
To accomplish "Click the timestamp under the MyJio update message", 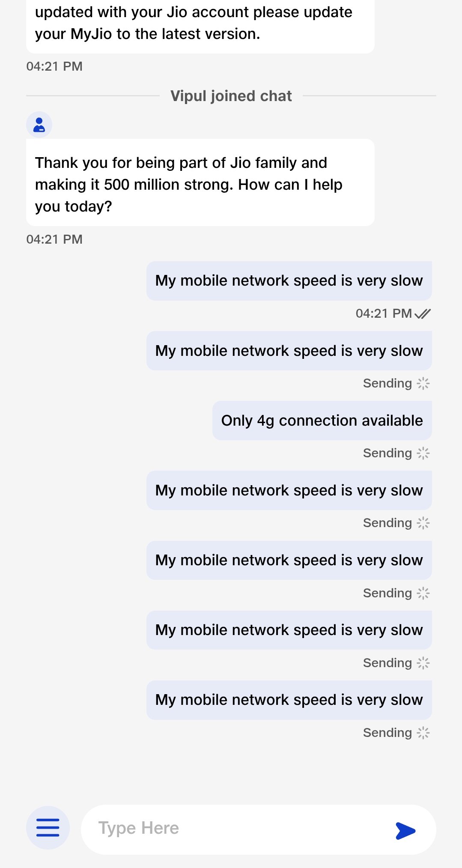I will 54,66.
